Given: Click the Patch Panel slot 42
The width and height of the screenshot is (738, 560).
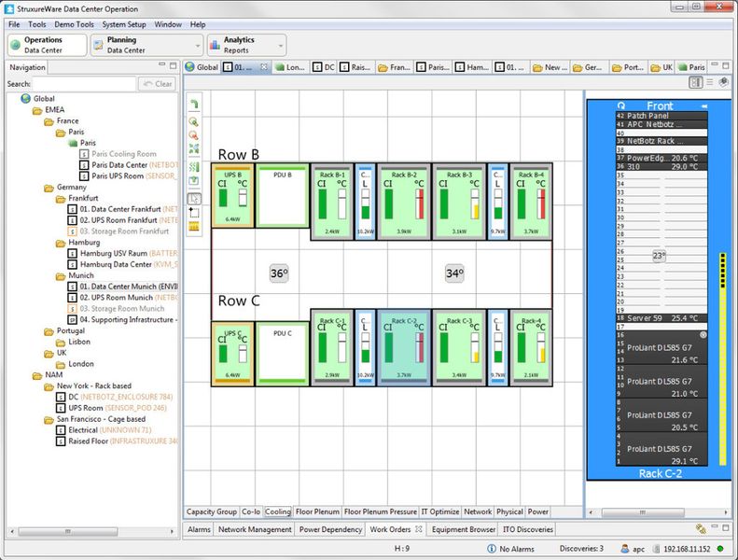Looking at the screenshot, I should tap(661, 116).
